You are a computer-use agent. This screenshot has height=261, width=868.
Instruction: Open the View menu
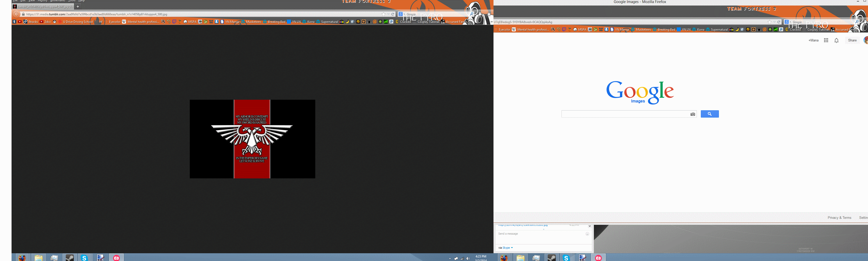(32, 1)
